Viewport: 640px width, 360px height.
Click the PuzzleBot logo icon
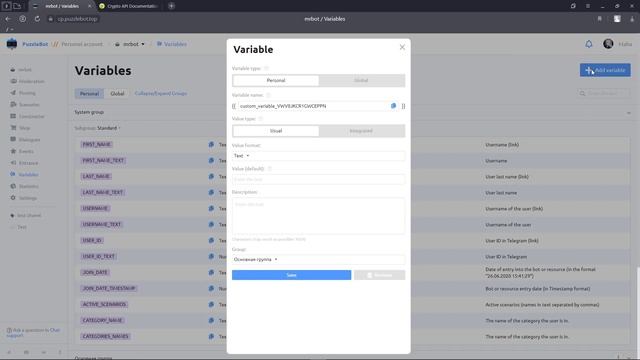pyautogui.click(x=12, y=44)
